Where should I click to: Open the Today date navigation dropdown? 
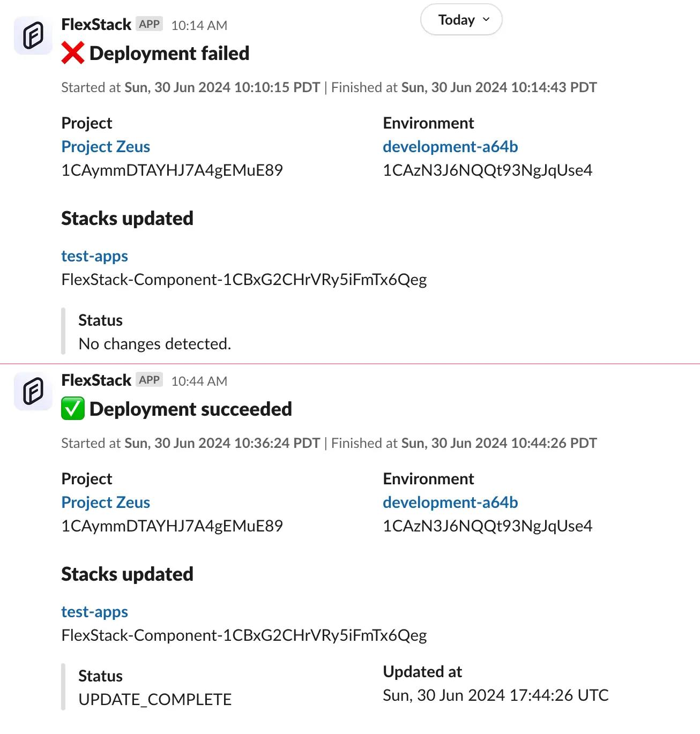(460, 19)
